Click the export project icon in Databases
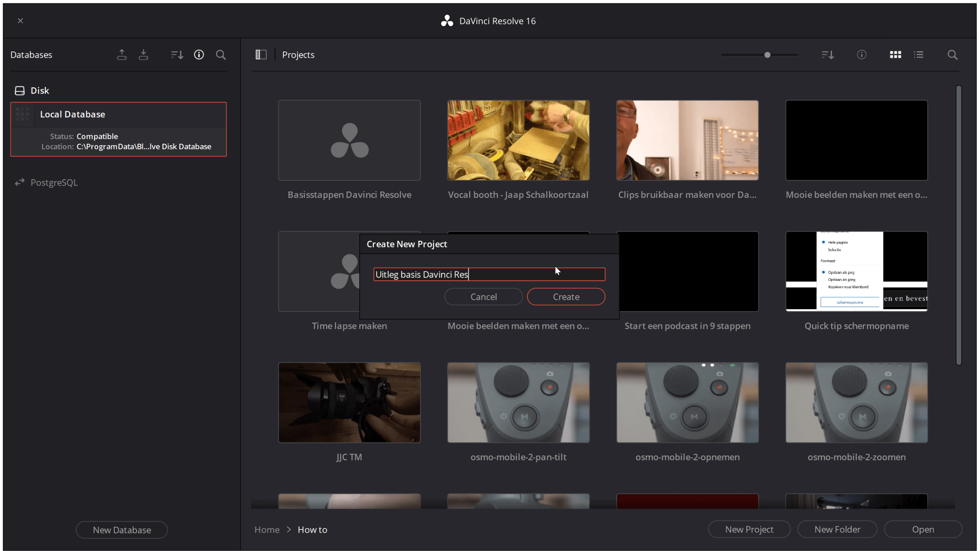Screen dimensions: 980x551 [122, 55]
